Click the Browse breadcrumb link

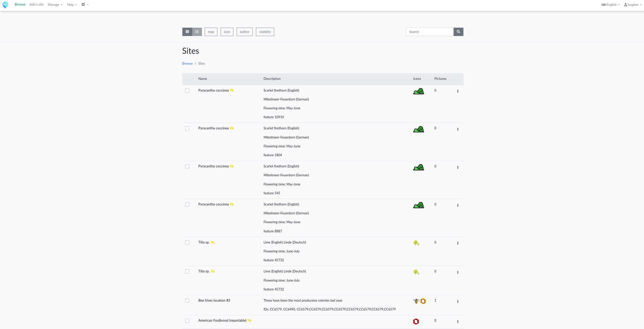click(x=187, y=63)
